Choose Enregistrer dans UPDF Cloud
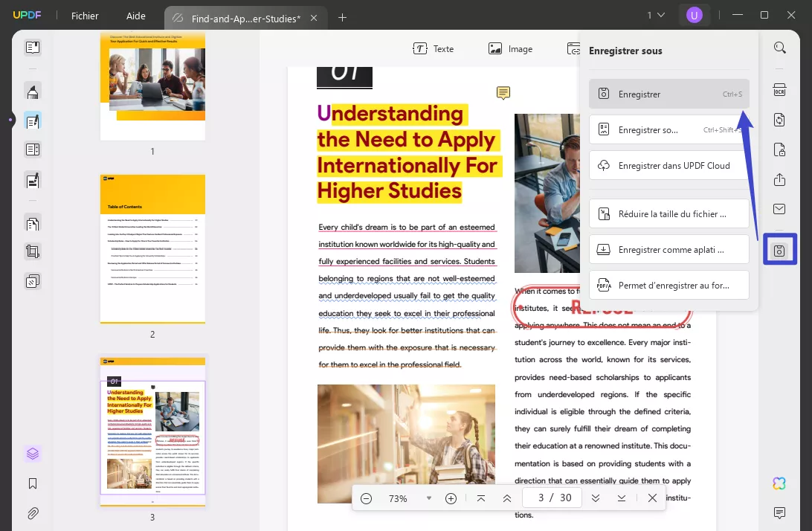The image size is (812, 531). pyautogui.click(x=669, y=165)
